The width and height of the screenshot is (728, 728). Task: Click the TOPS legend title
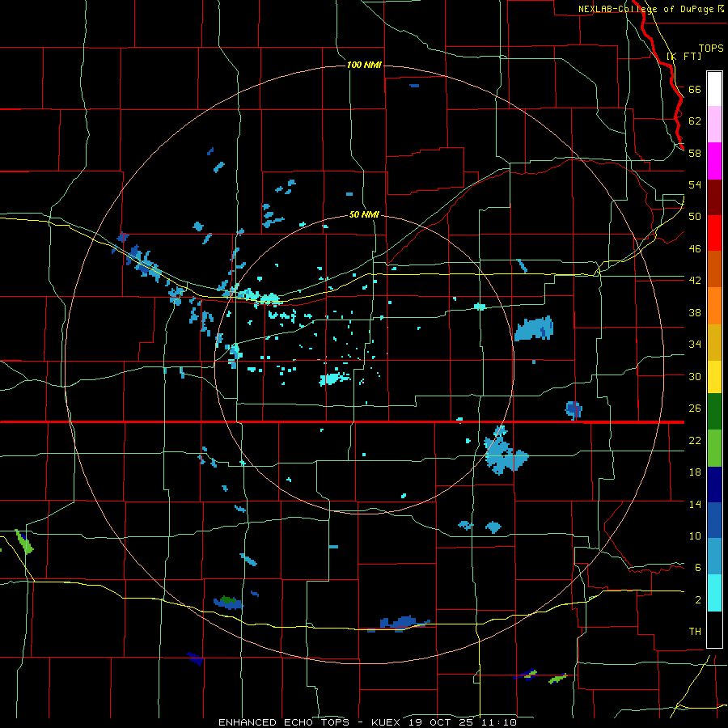point(711,48)
